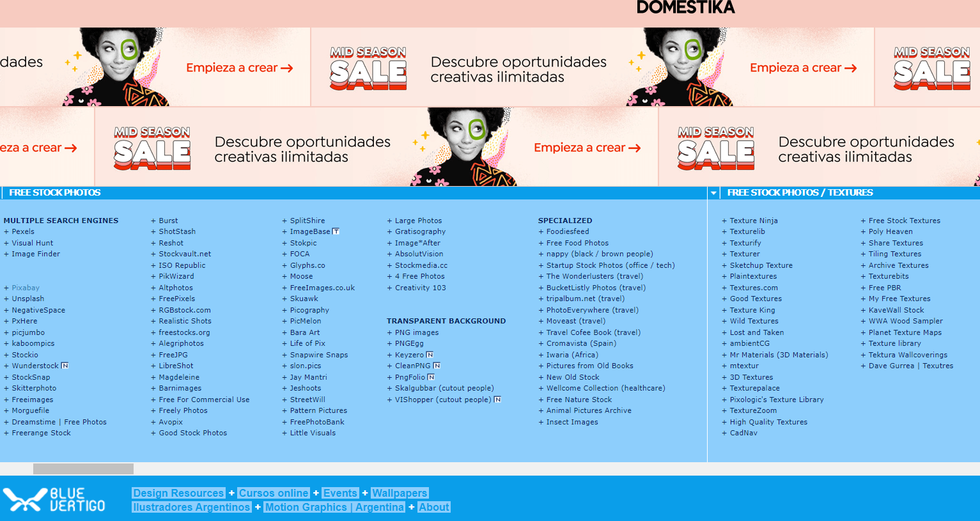Visit the Pexels search engine link
980x521 pixels.
point(23,231)
